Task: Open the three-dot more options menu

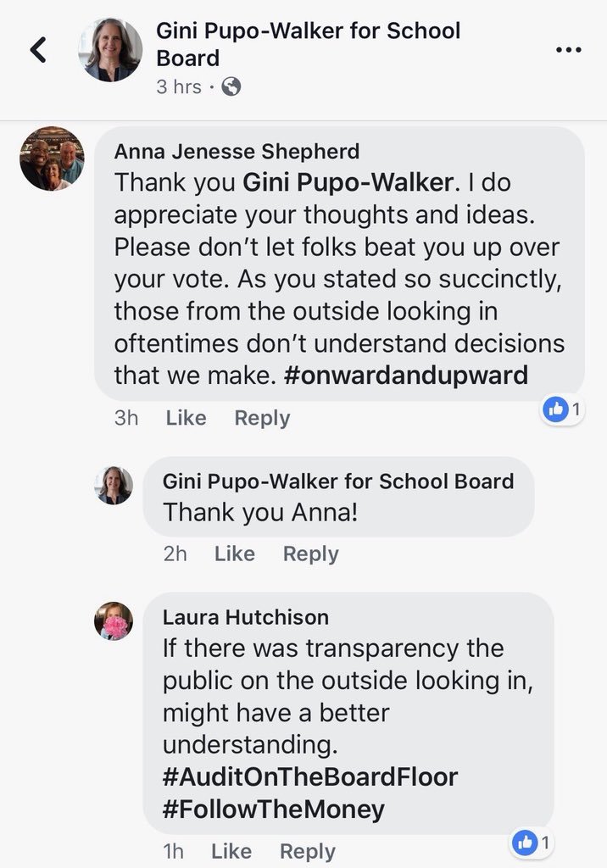Action: 568,50
